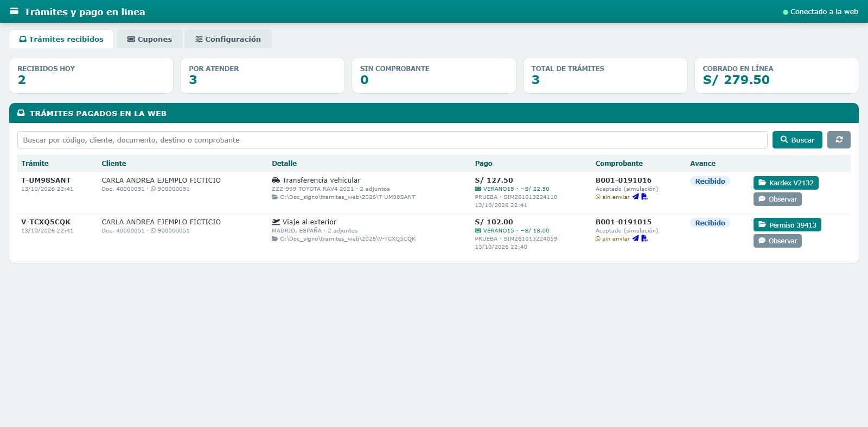
Task: Click the refresh icon button beside Buscar
Action: [839, 140]
